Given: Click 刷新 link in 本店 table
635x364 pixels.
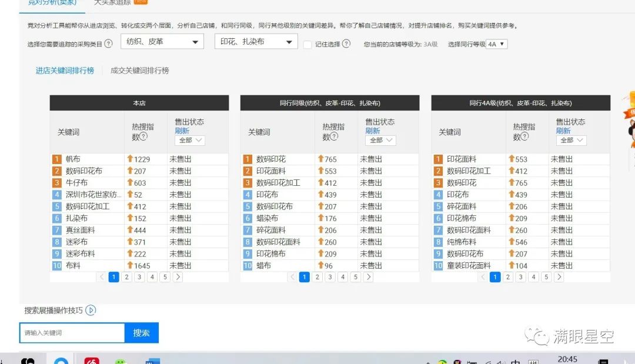Looking at the screenshot, I should pyautogui.click(x=182, y=131).
